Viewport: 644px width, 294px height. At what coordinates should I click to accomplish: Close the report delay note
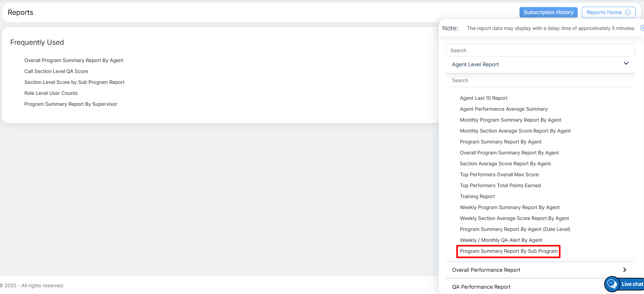[642, 28]
